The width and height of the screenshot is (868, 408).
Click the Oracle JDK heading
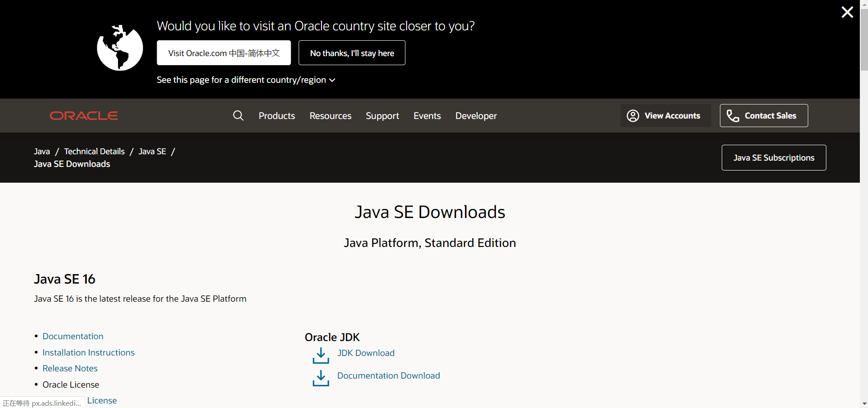pos(332,337)
